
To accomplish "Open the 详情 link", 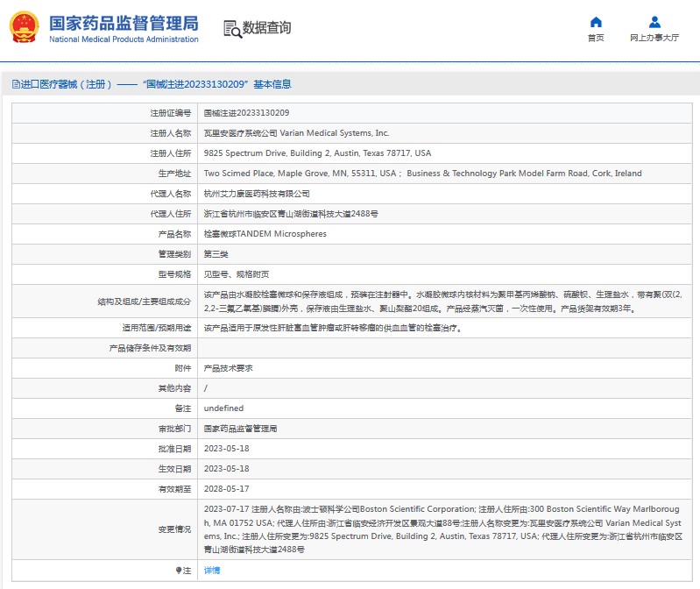I will (212, 571).
